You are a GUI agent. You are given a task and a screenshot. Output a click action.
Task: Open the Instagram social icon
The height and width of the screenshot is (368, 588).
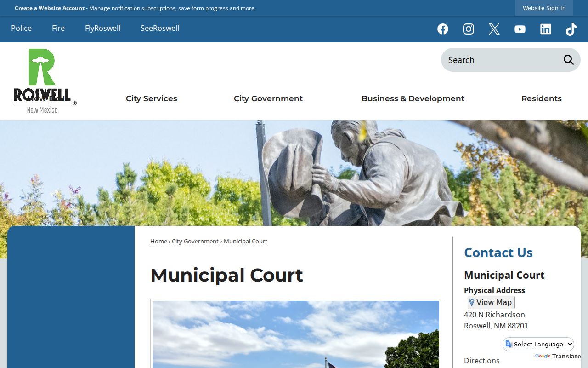click(469, 29)
